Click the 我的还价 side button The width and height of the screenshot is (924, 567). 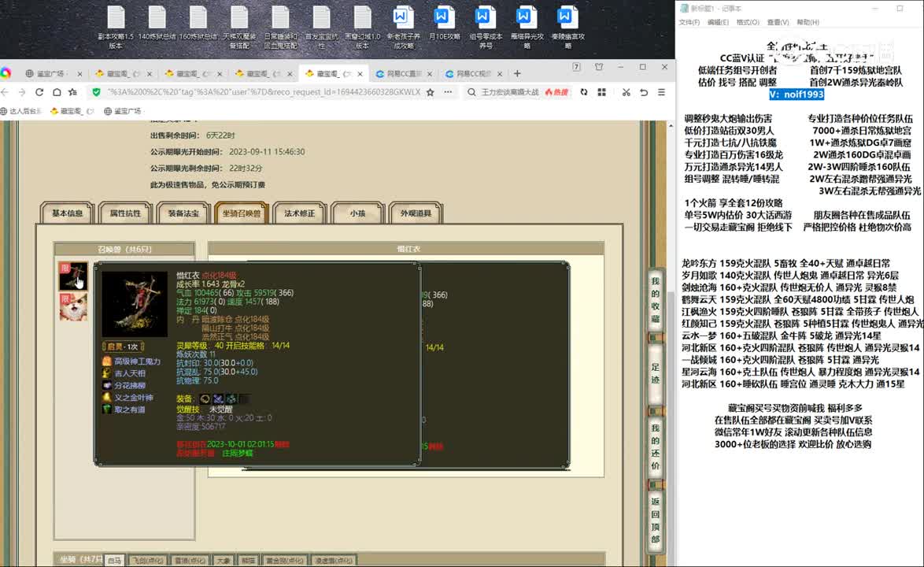tap(656, 447)
